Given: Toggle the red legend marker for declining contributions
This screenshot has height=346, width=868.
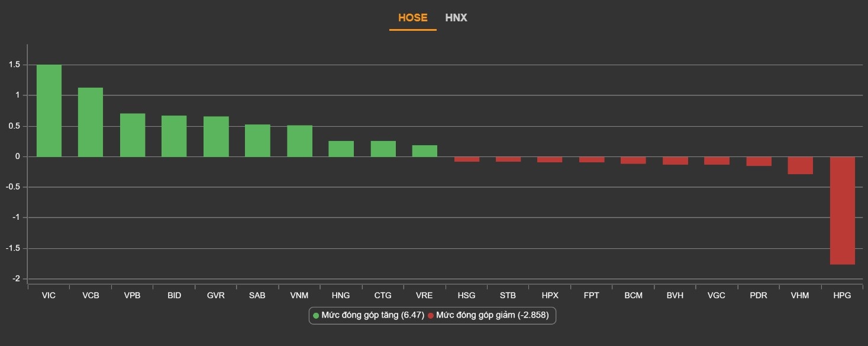Looking at the screenshot, I should 431,316.
